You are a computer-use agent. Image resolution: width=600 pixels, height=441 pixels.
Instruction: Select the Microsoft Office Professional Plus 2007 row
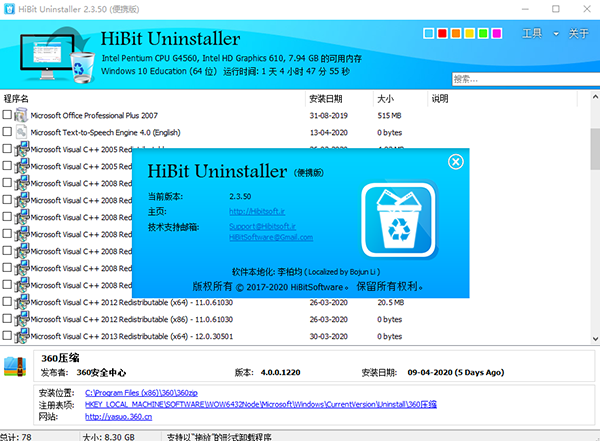tap(295, 115)
